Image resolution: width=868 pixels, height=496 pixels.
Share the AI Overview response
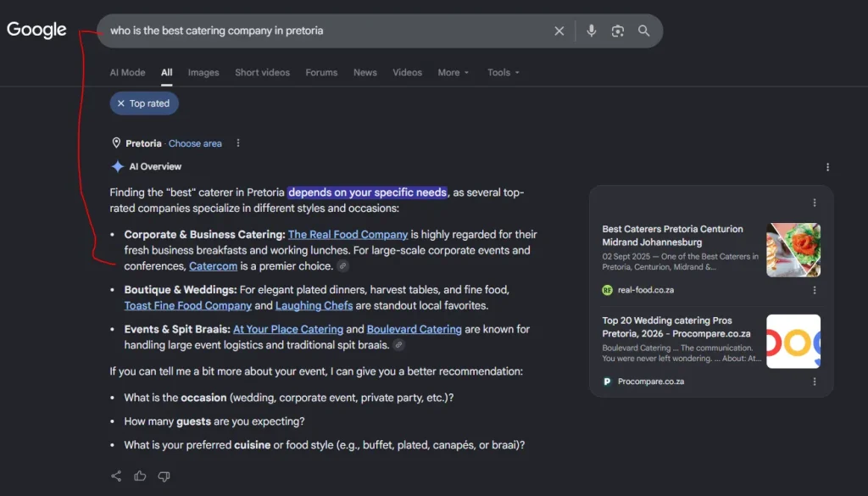pos(116,476)
